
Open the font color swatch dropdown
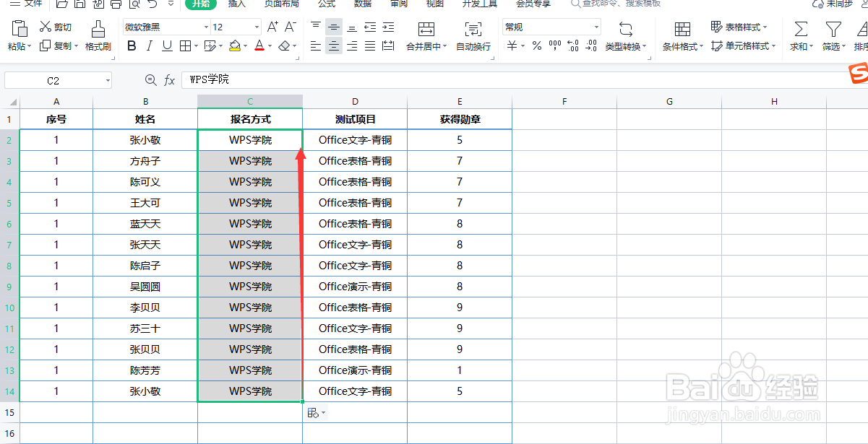click(x=268, y=45)
